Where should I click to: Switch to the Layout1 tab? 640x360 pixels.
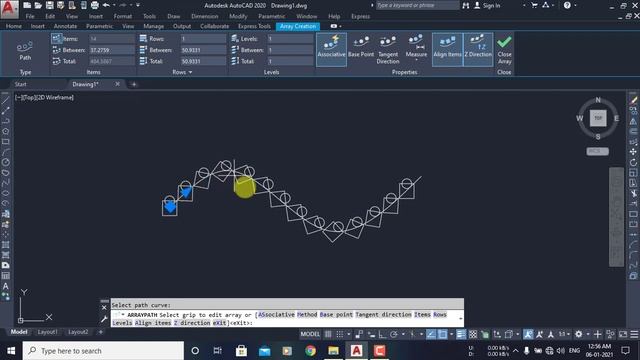pos(47,332)
